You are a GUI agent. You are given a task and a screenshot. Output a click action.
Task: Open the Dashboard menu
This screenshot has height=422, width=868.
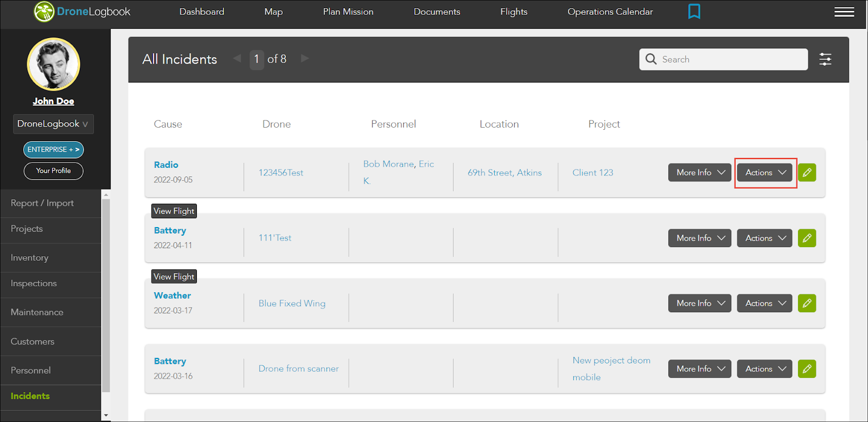pyautogui.click(x=202, y=11)
